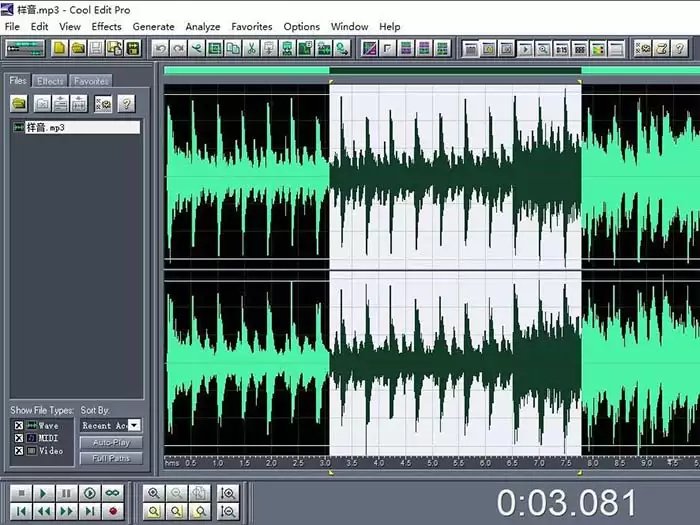
Task: Click the Stop transport button
Action: [21, 493]
